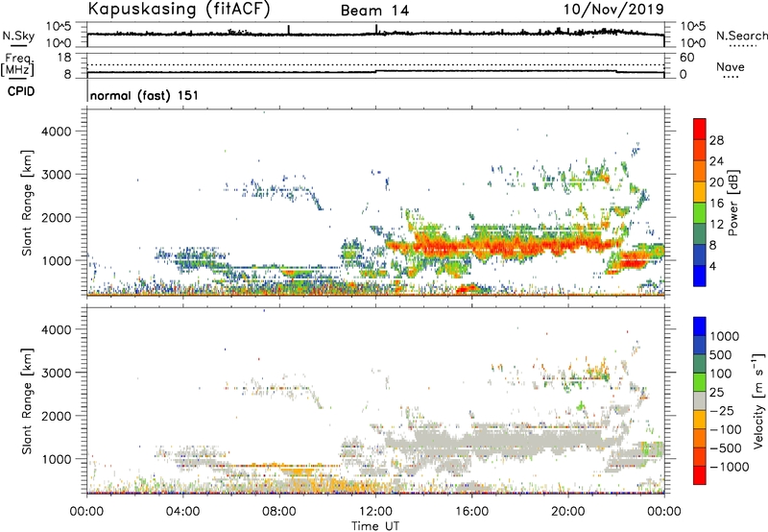Click the '1000' tick on velocity colorbar
Viewport: 768px width, 532px height.
click(724, 336)
